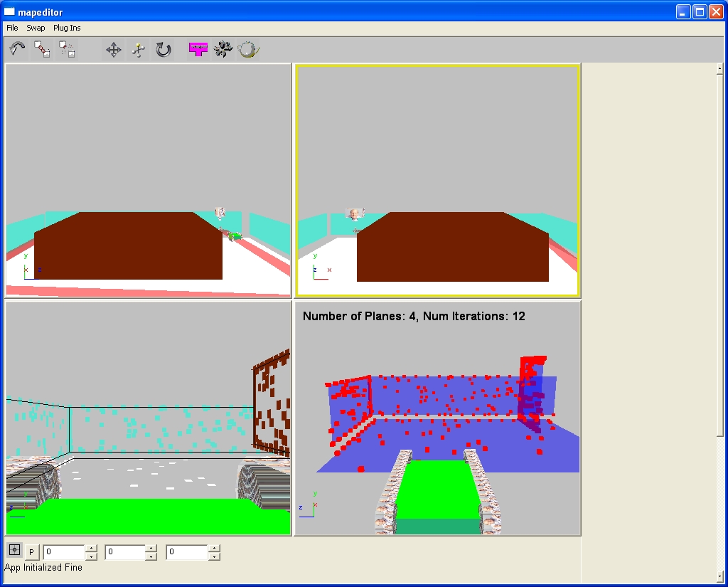The width and height of the screenshot is (728, 587).
Task: Click the teapot render icon
Action: 248,49
